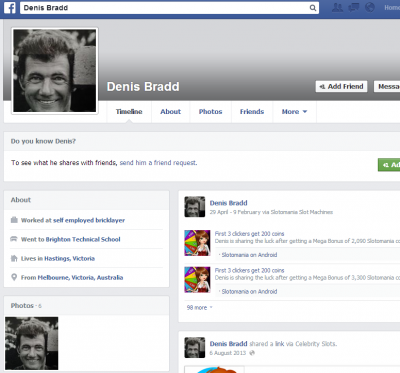Open the photo thumbnail in Photos section

click(x=32, y=343)
